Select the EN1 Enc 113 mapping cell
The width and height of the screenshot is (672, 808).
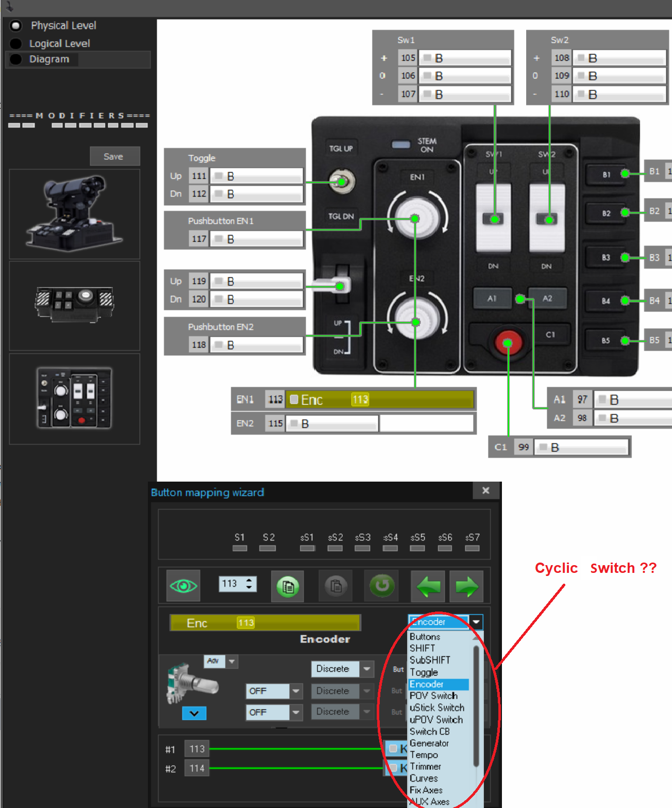[x=379, y=400]
